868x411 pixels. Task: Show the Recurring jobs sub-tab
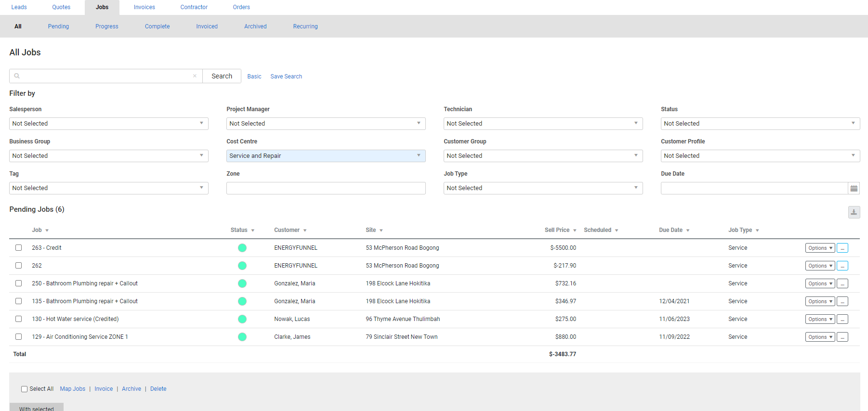point(305,26)
